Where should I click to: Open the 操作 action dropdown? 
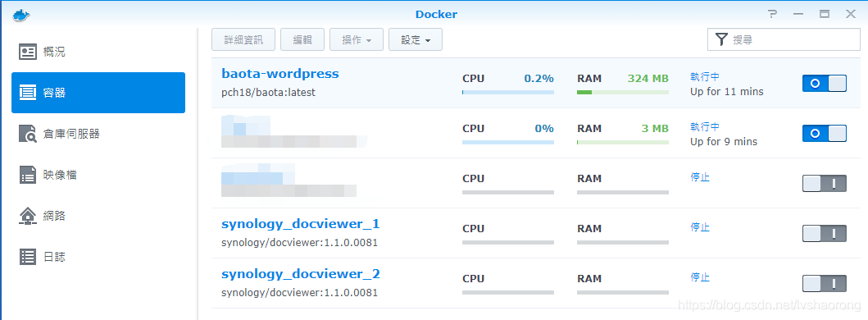357,40
